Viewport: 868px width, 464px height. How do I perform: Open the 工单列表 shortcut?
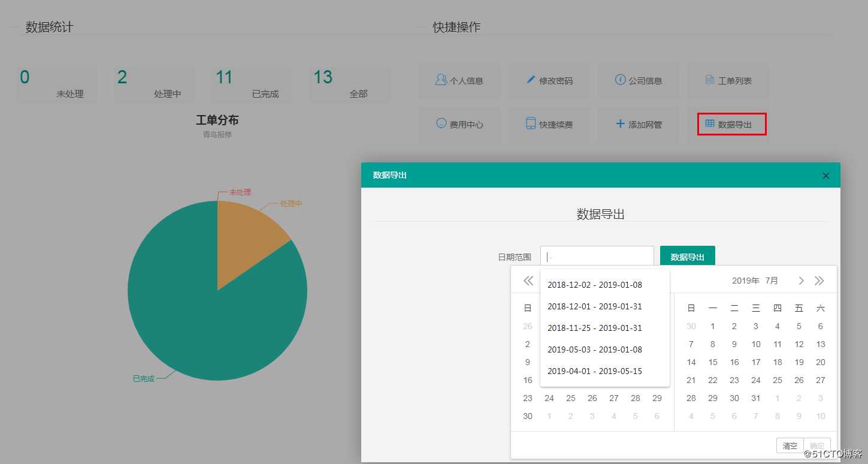coord(728,80)
